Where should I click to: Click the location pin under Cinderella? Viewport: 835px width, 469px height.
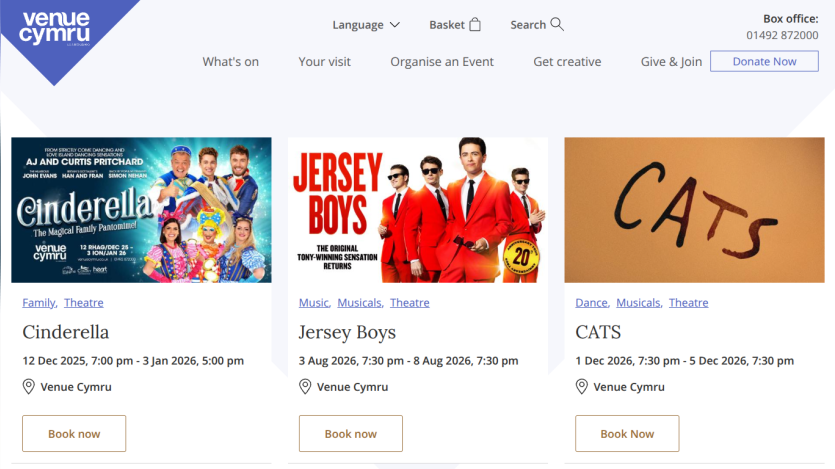29,386
